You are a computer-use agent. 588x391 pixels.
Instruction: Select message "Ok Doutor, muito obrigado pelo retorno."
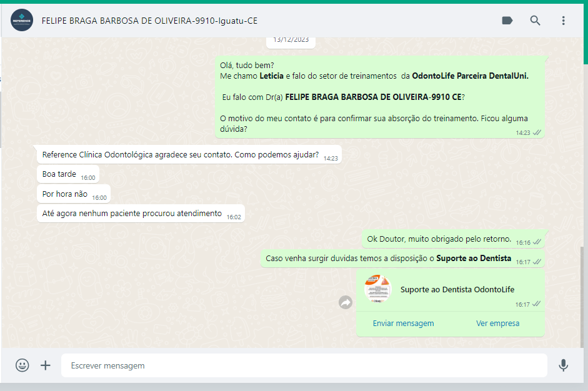(453, 239)
